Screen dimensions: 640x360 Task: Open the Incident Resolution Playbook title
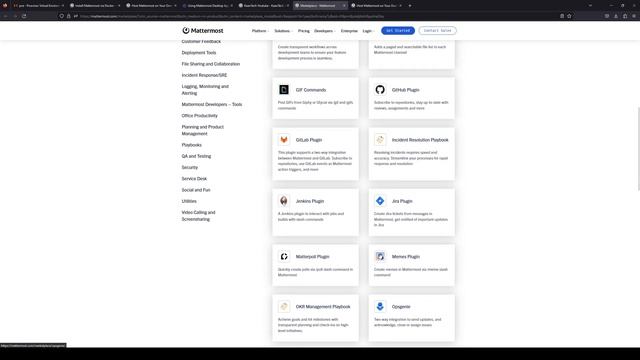click(420, 140)
